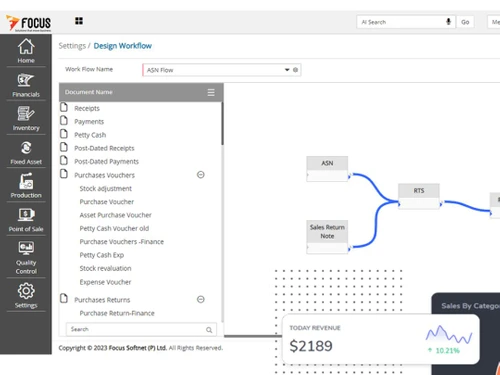Click the ASN workflow node
This screenshot has height=375, width=500.
(x=327, y=169)
